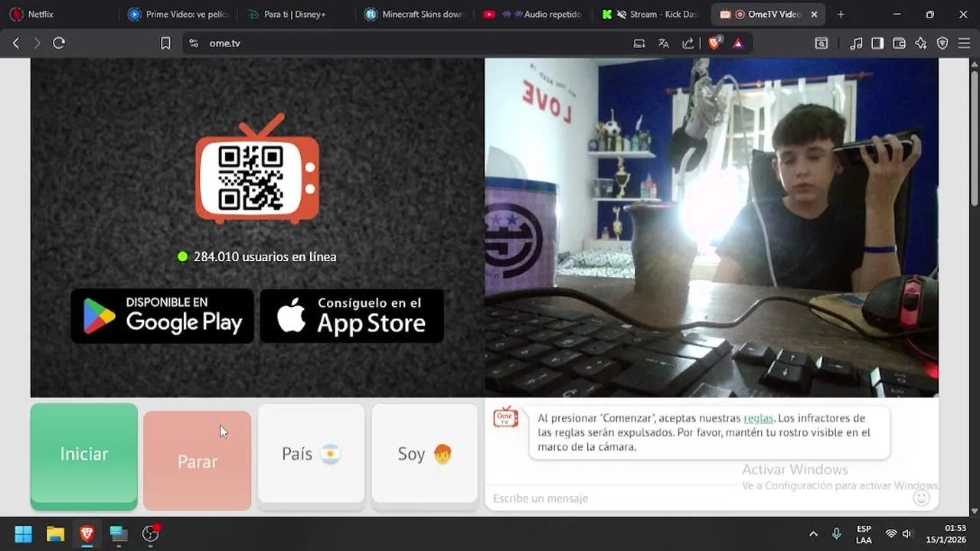Screen dimensions: 980x551
Task: Open the App Store download badge
Action: click(352, 315)
